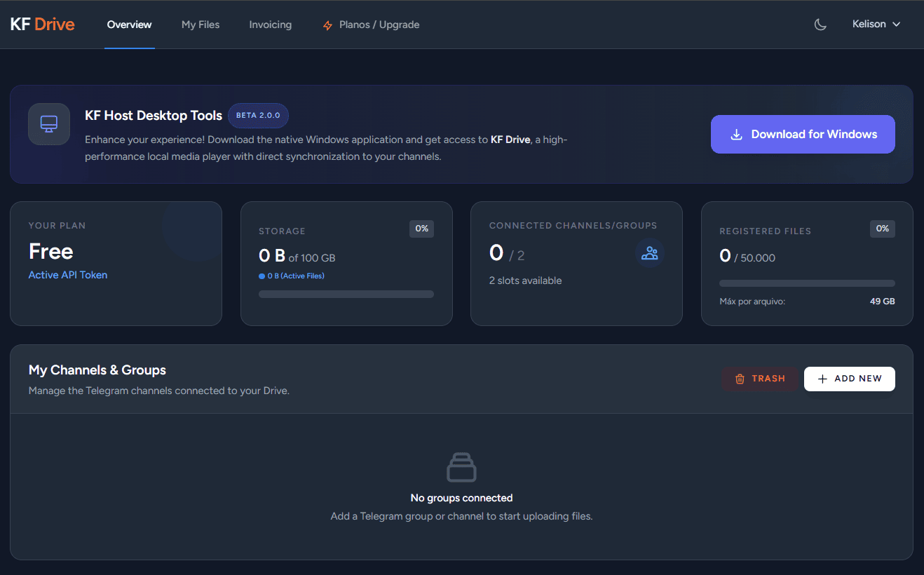Click the empty groups placeholder icon
The width and height of the screenshot is (924, 575).
461,468
